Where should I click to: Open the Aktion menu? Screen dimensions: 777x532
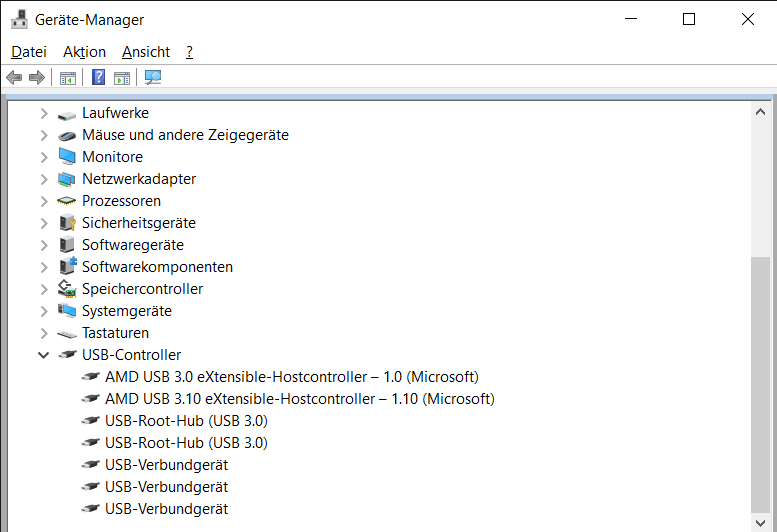tap(84, 52)
